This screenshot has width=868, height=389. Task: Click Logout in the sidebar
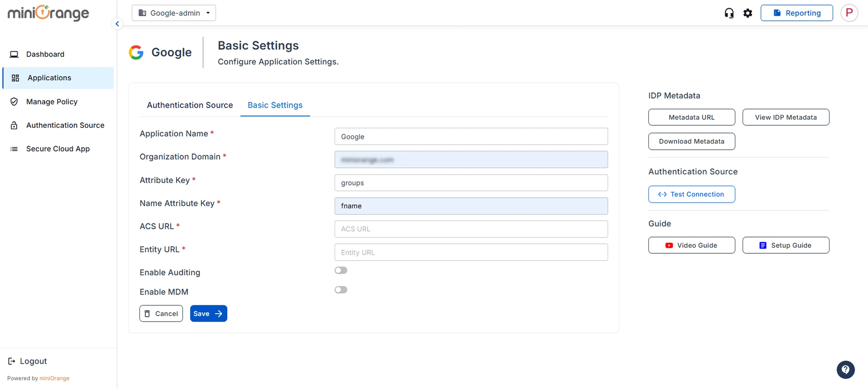(x=28, y=361)
